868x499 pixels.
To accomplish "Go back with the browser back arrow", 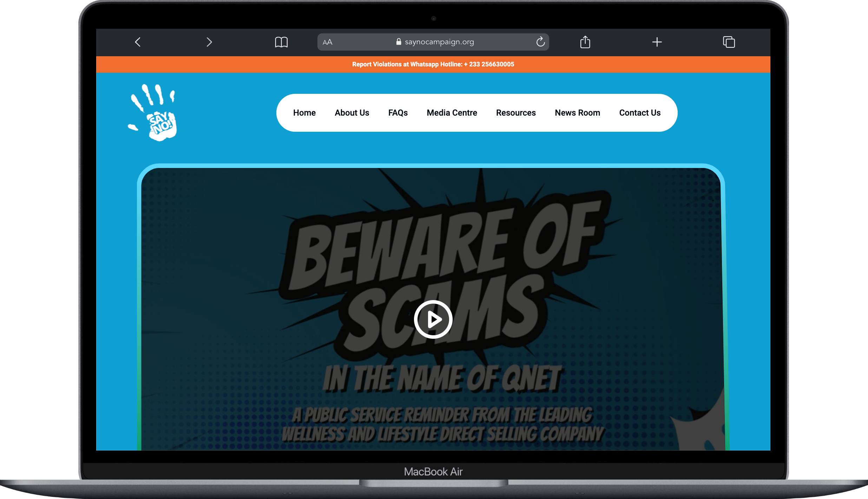I will coord(138,42).
